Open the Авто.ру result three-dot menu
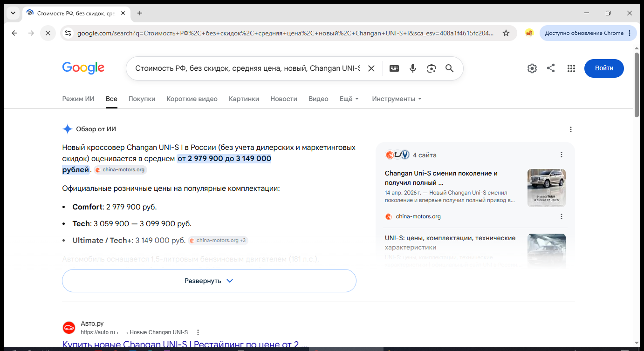The image size is (644, 351). point(198,332)
